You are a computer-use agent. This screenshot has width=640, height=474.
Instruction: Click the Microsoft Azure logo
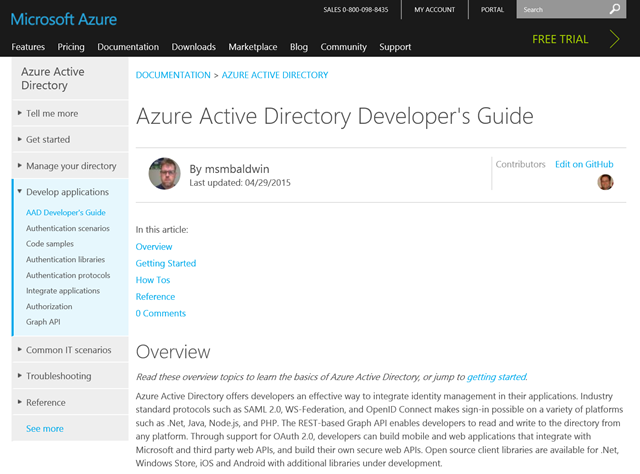click(64, 20)
